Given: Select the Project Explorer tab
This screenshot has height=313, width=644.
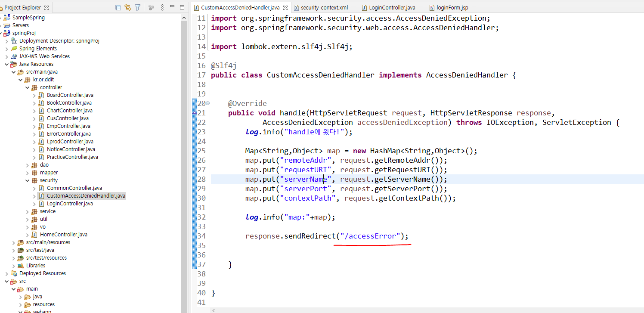Looking at the screenshot, I should [22, 7].
